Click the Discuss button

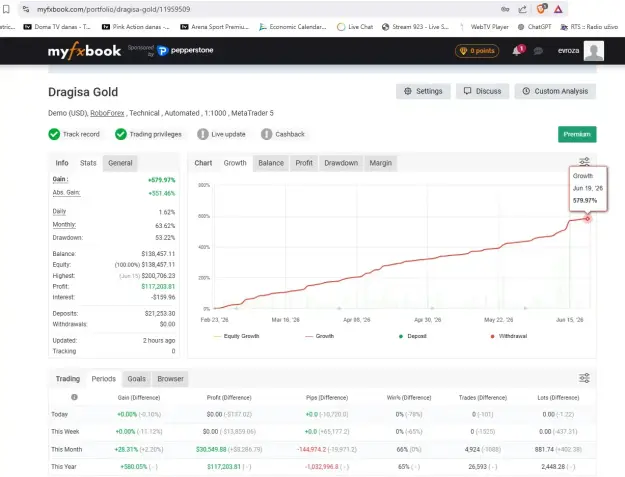482,91
